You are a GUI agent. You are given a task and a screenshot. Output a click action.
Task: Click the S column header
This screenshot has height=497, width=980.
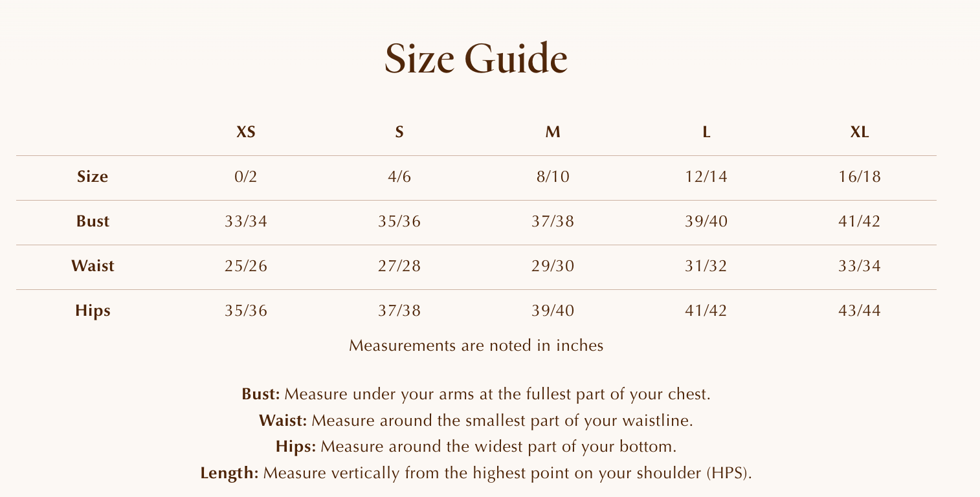399,133
